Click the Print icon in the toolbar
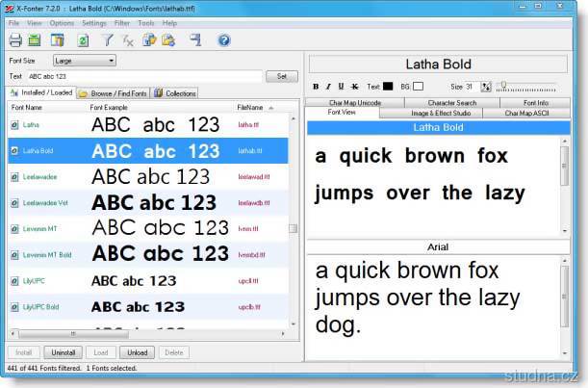Screen dimensions: 588x388 pos(15,40)
